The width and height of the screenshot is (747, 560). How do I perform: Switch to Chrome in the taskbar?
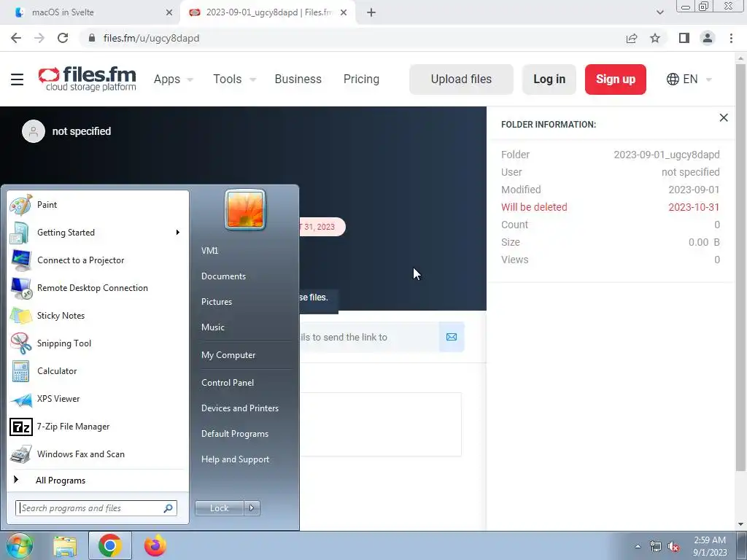click(109, 545)
